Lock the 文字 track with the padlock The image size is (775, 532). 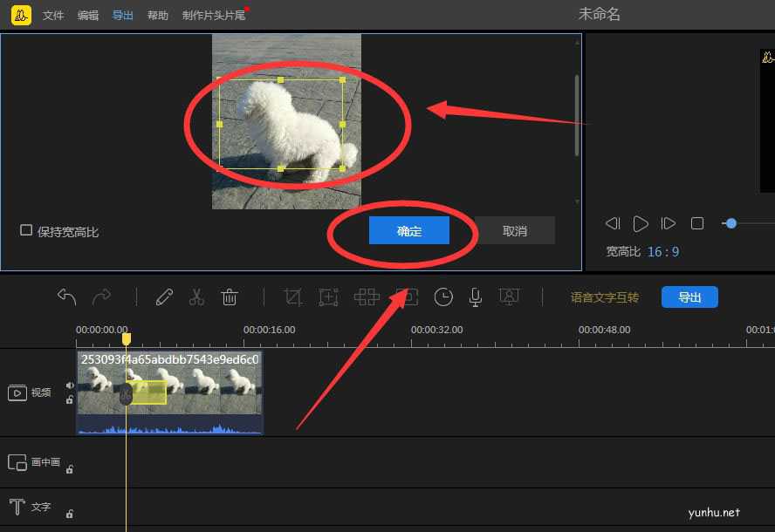69,514
